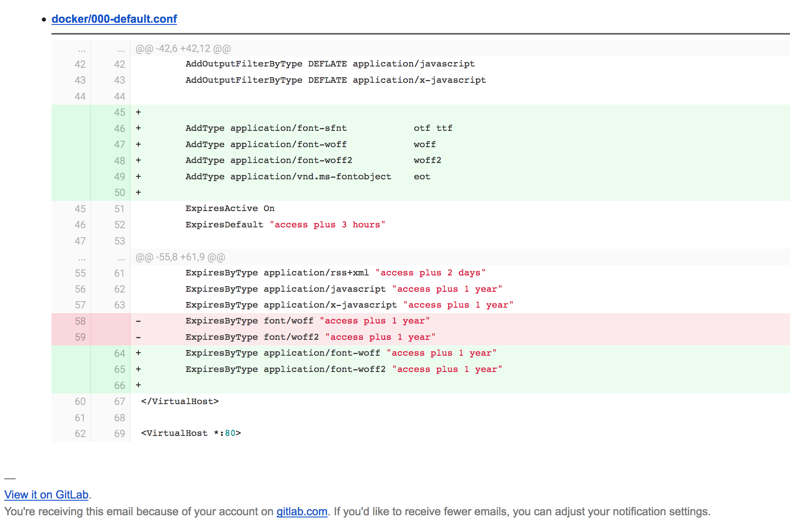Open the docker/000-default.conf file link
Image resolution: width=790 pixels, height=532 pixels.
114,19
